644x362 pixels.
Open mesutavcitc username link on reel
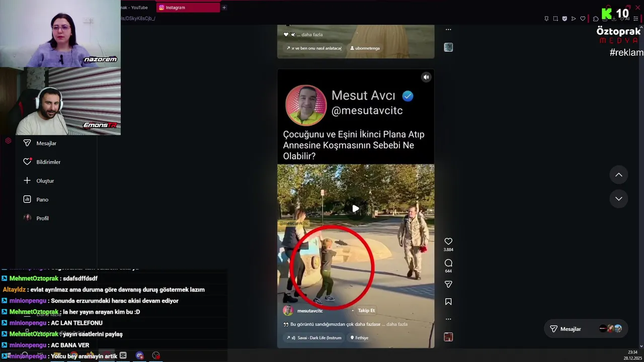(x=310, y=311)
